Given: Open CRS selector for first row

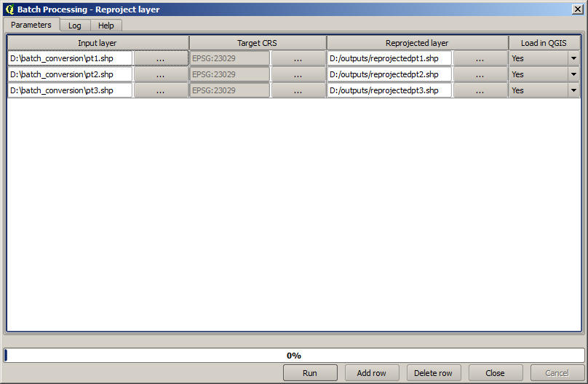Looking at the screenshot, I should [x=298, y=58].
